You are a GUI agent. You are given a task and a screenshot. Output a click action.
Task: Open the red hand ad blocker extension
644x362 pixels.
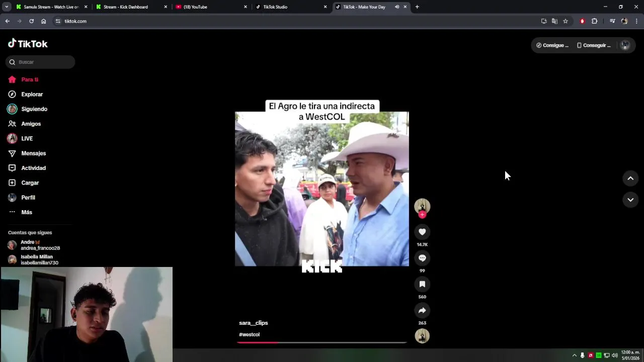pyautogui.click(x=582, y=21)
